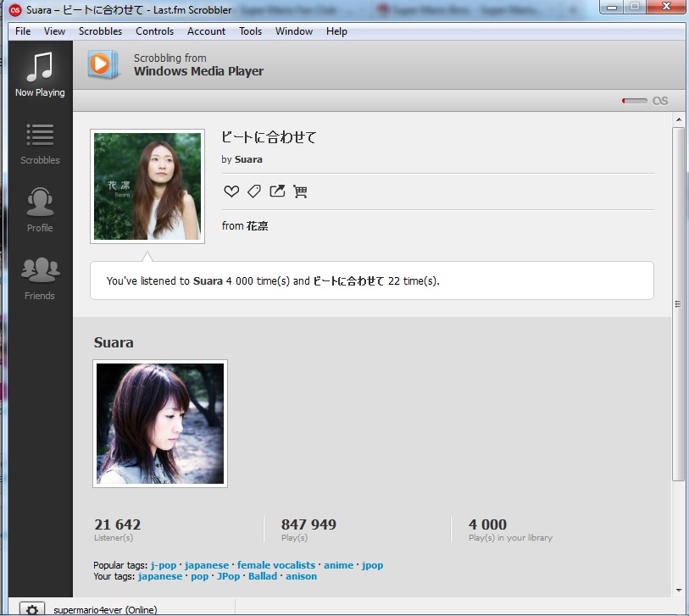Click the vertical scrollbar down arrow
The width and height of the screenshot is (689, 616).
(678, 589)
